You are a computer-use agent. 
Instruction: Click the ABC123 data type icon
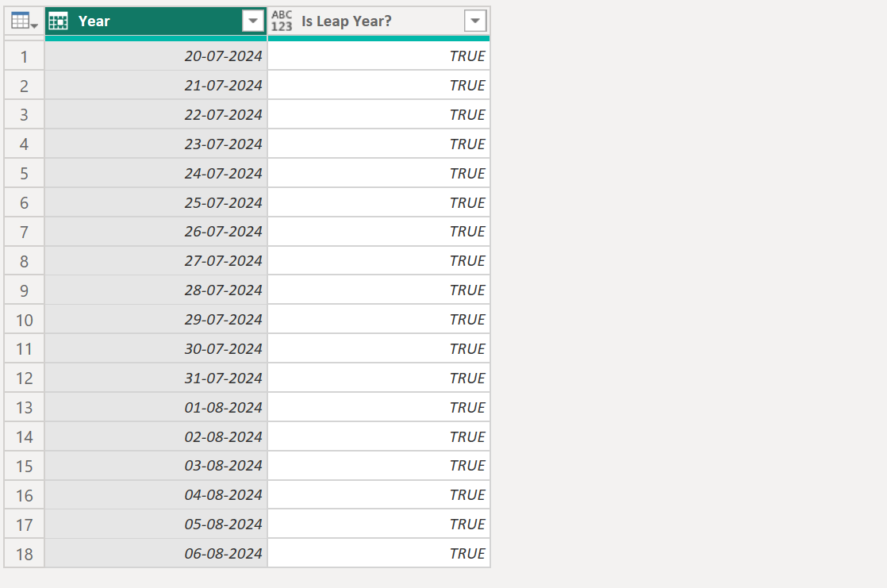point(282,21)
